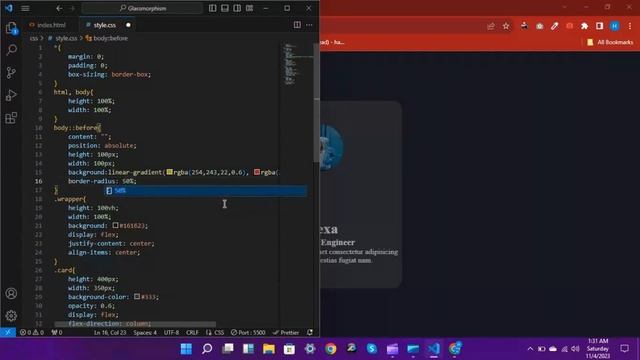Open the Chrome Extensions puzzle icon
640x360 pixels.
click(584, 26)
